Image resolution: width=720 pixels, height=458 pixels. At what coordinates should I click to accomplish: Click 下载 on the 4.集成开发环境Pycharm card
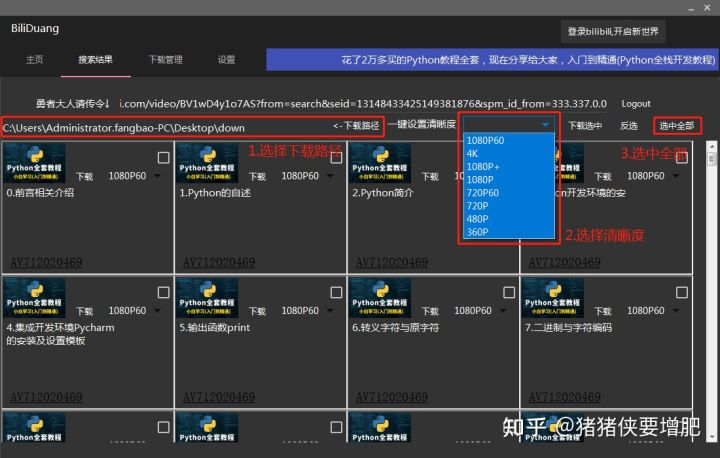84,311
